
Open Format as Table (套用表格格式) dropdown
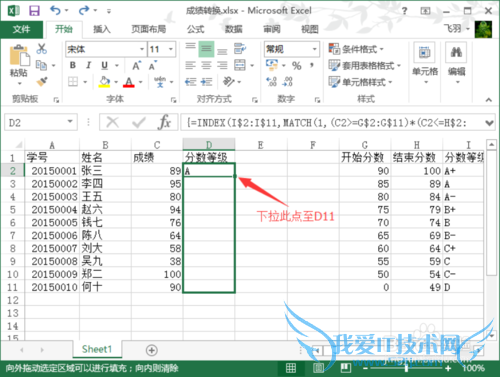click(364, 65)
